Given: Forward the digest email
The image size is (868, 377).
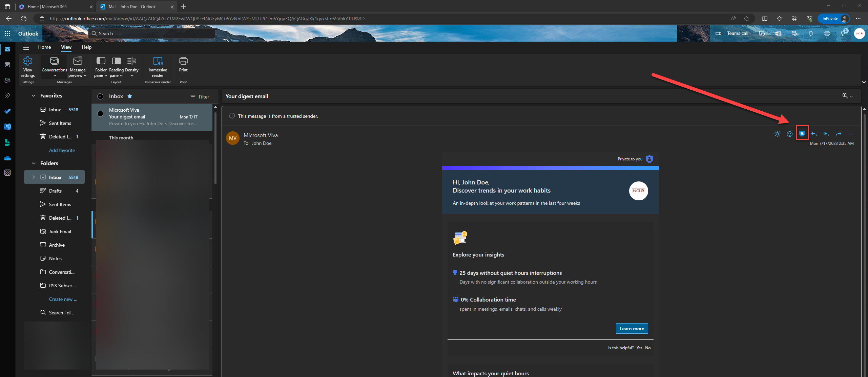Looking at the screenshot, I should pyautogui.click(x=839, y=134).
